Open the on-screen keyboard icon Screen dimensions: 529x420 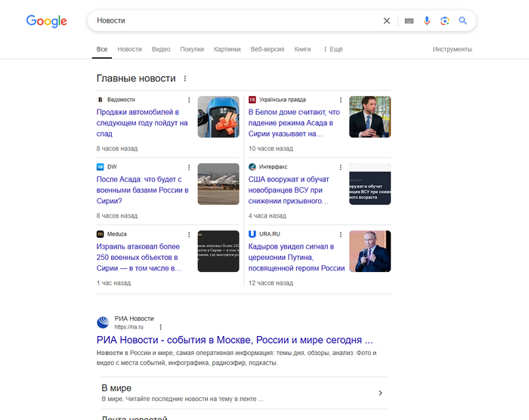pos(409,21)
